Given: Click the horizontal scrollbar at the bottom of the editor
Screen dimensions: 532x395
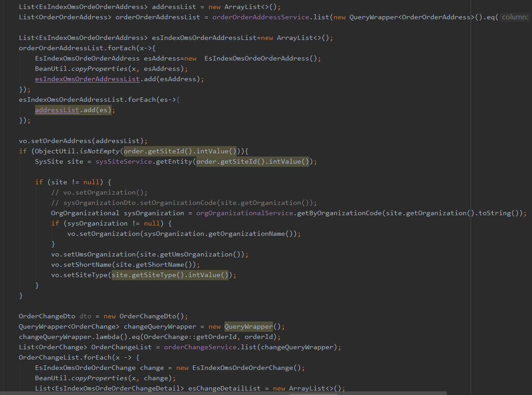Looking at the screenshot, I should [x=224, y=393].
